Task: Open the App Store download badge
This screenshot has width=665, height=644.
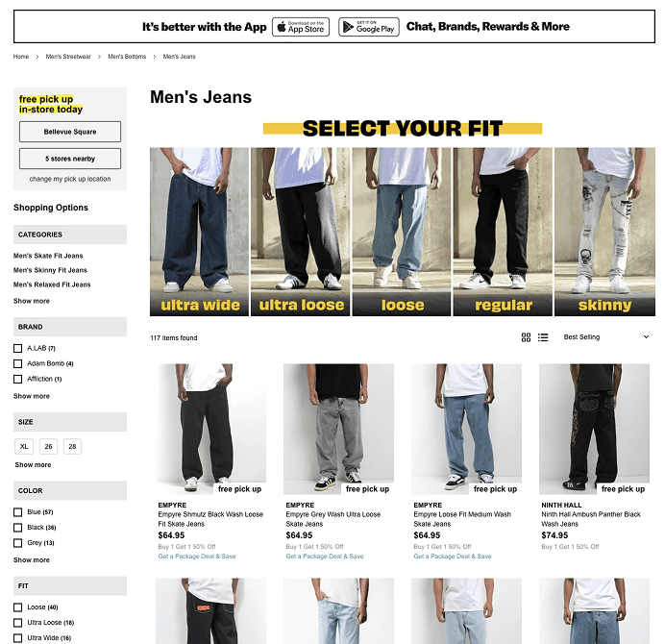Action: (301, 27)
